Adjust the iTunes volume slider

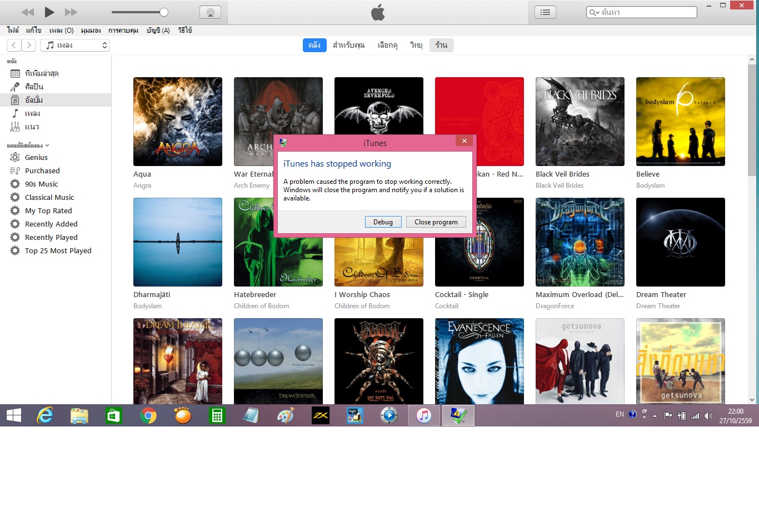[x=140, y=12]
